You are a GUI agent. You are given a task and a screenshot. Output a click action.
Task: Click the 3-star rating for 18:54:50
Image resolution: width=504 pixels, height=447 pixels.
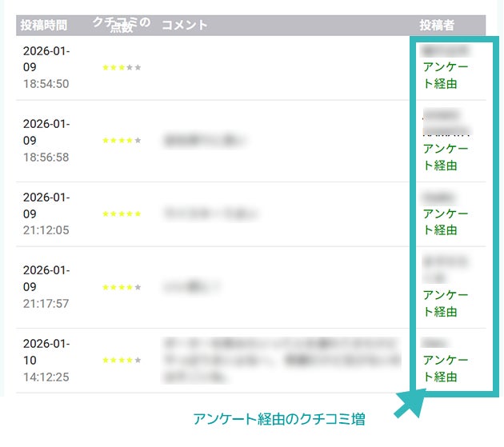[122, 68]
